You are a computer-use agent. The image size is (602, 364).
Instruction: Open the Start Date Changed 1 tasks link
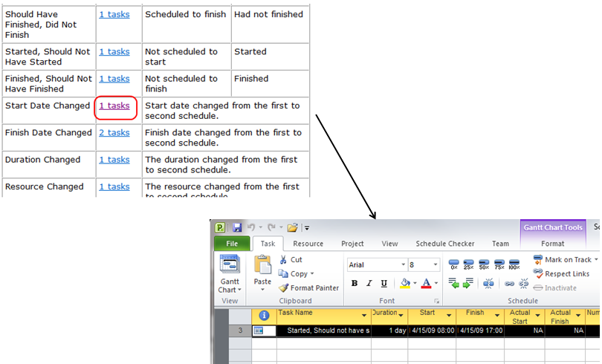pos(114,105)
